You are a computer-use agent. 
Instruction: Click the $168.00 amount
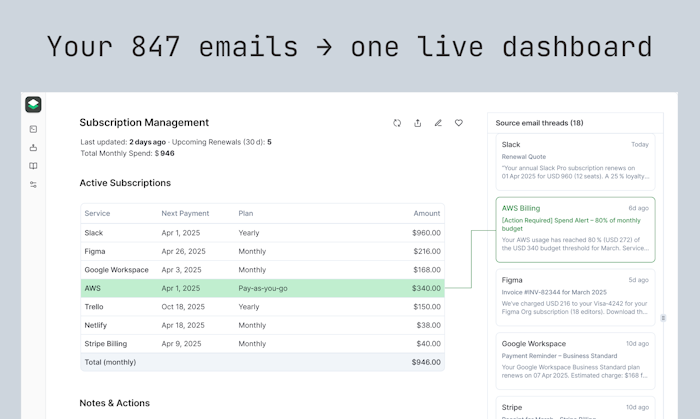tap(427, 270)
